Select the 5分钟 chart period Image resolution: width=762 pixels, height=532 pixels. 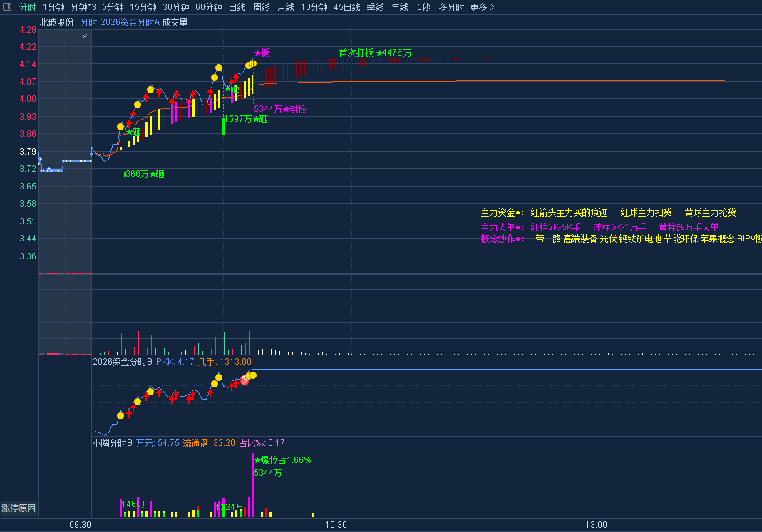(113, 7)
